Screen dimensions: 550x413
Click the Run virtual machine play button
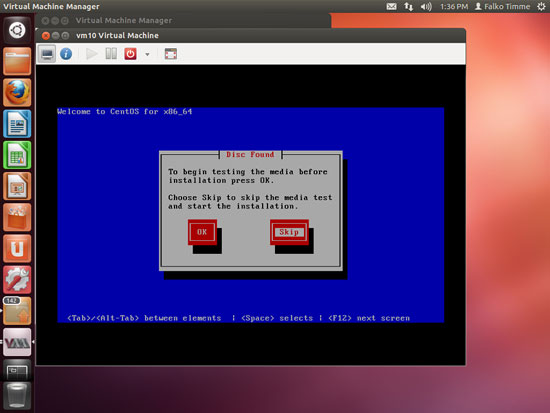point(91,54)
